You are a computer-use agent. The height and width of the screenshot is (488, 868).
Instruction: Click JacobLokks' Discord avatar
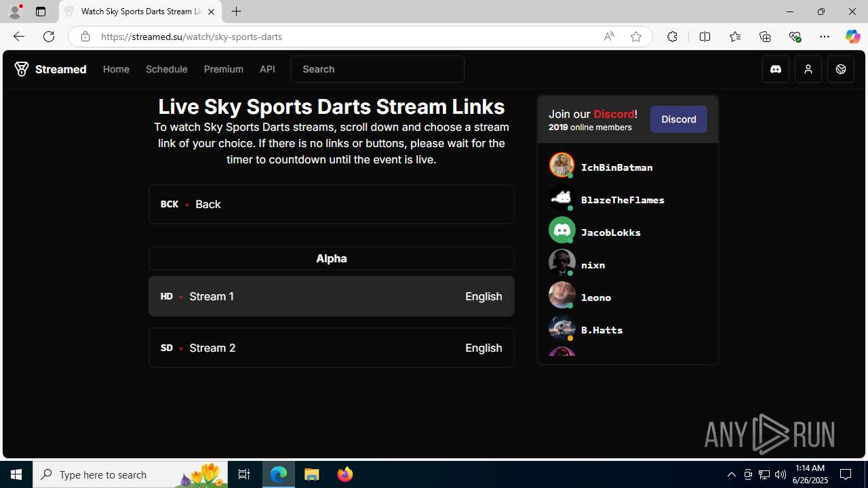pos(561,230)
